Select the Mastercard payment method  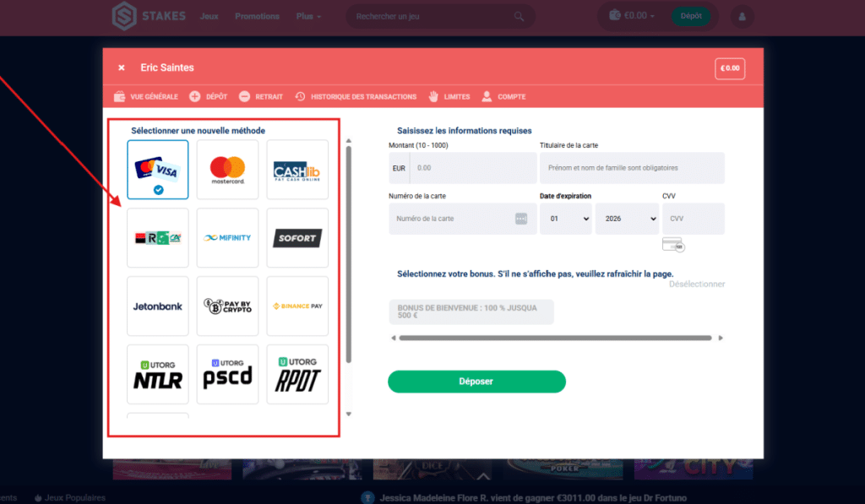point(227,170)
